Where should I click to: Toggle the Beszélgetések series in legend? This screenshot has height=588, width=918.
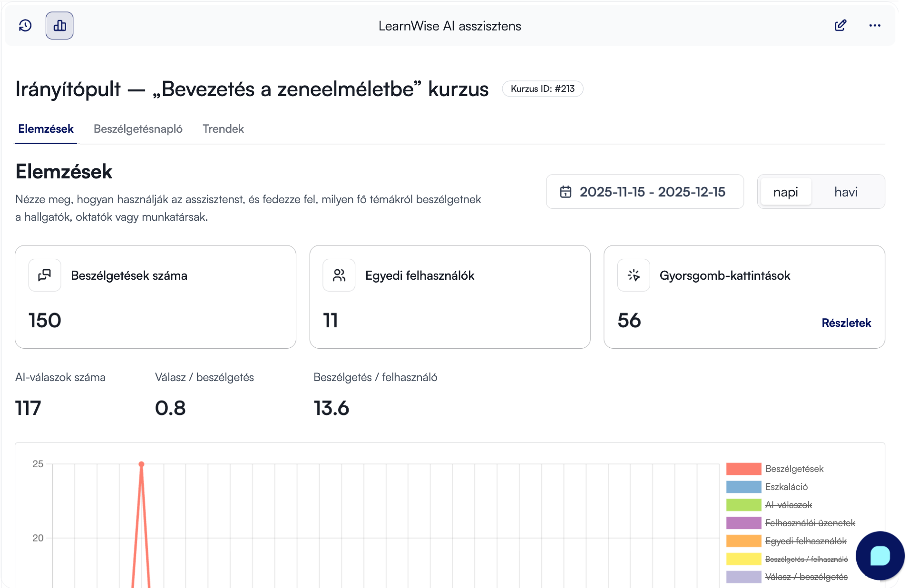click(x=794, y=469)
